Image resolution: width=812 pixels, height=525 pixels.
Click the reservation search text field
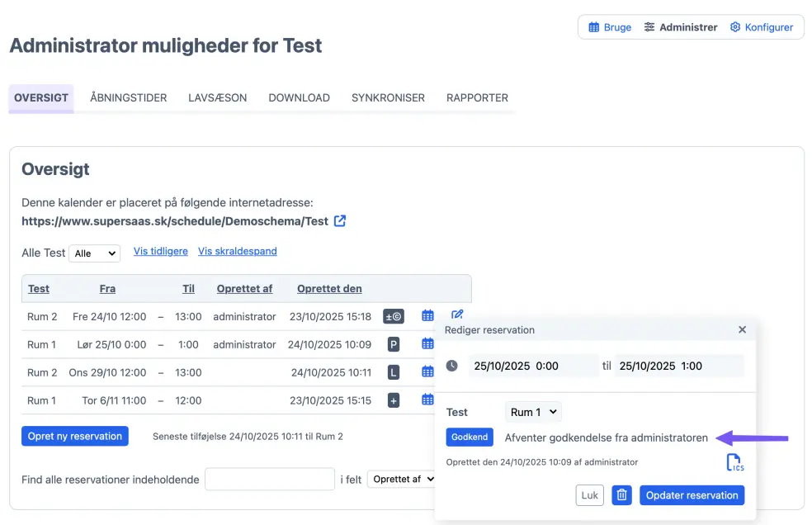point(269,479)
